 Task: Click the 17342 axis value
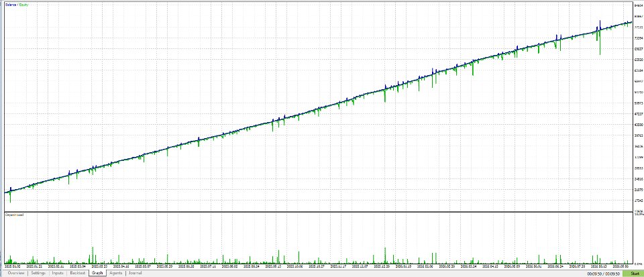pyautogui.click(x=638, y=201)
